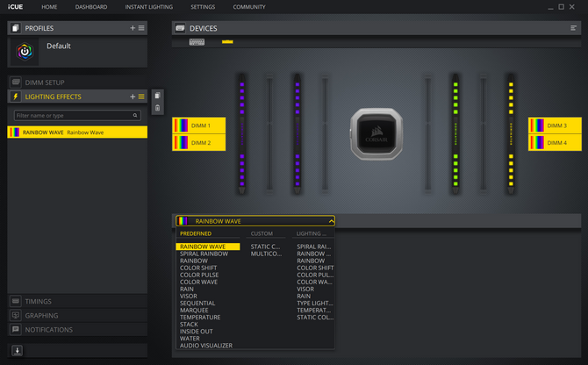Viewport: 588px width, 365px height.
Task: Open the Notifications section
Action: coord(77,330)
